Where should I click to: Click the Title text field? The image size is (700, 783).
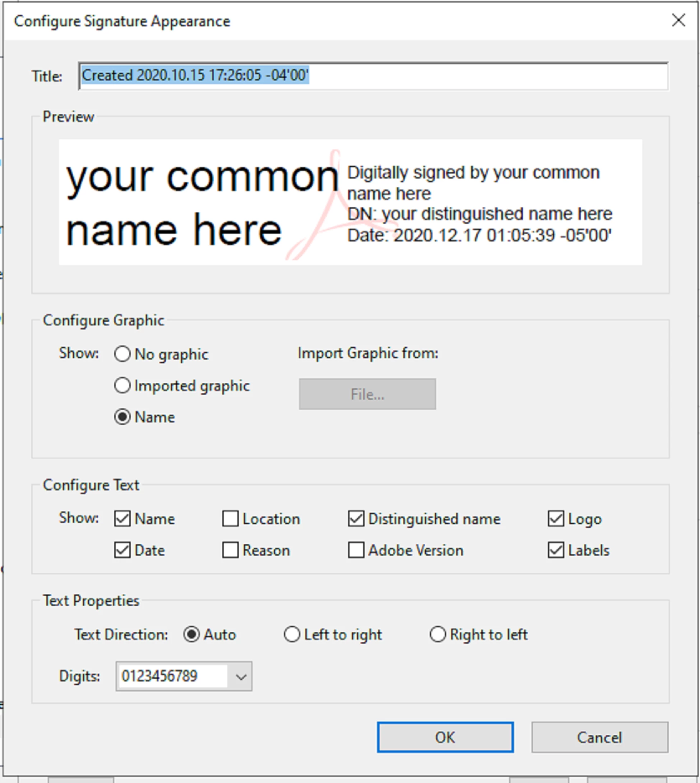pyautogui.click(x=372, y=76)
